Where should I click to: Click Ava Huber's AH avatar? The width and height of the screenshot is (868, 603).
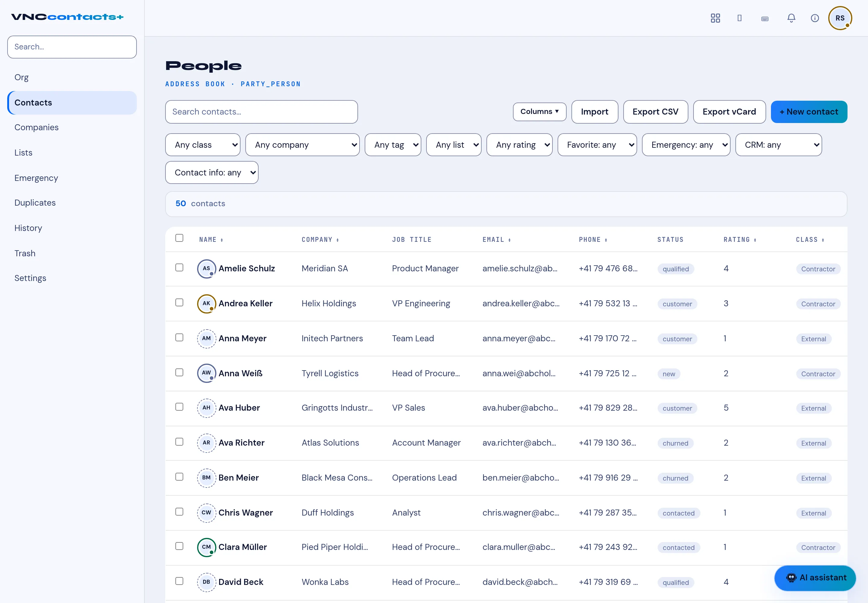(206, 408)
